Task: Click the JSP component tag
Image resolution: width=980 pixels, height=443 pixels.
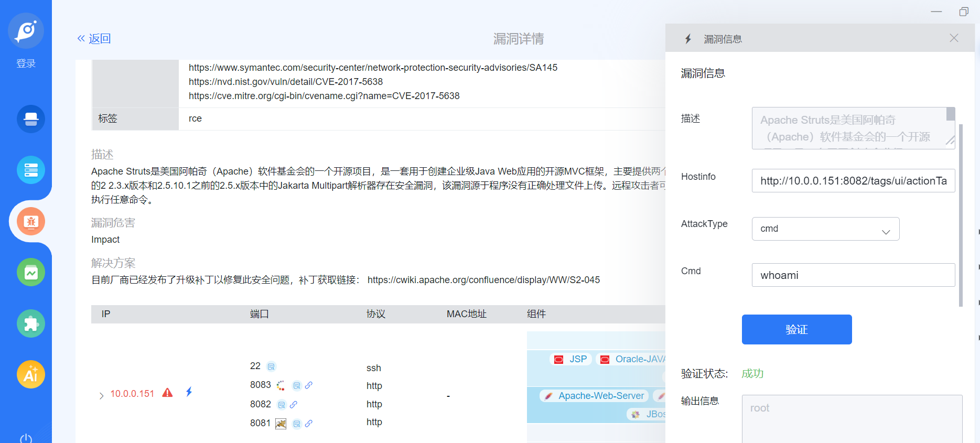Action: click(x=570, y=359)
